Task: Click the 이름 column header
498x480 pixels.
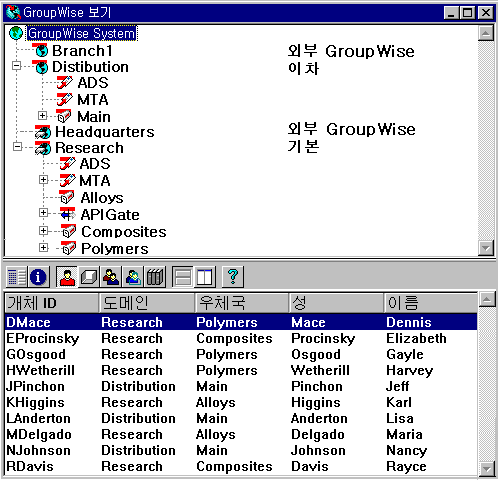Action: coord(431,303)
